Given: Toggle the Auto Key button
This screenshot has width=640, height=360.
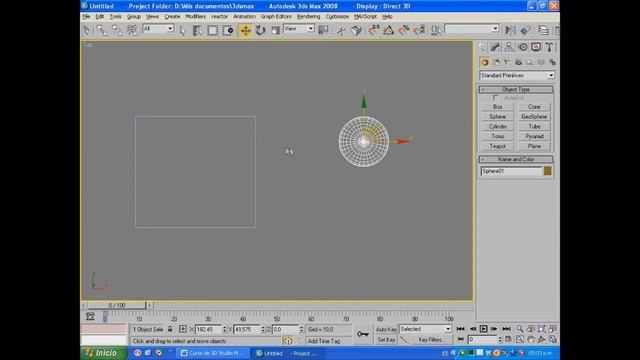Looking at the screenshot, I should (386, 329).
